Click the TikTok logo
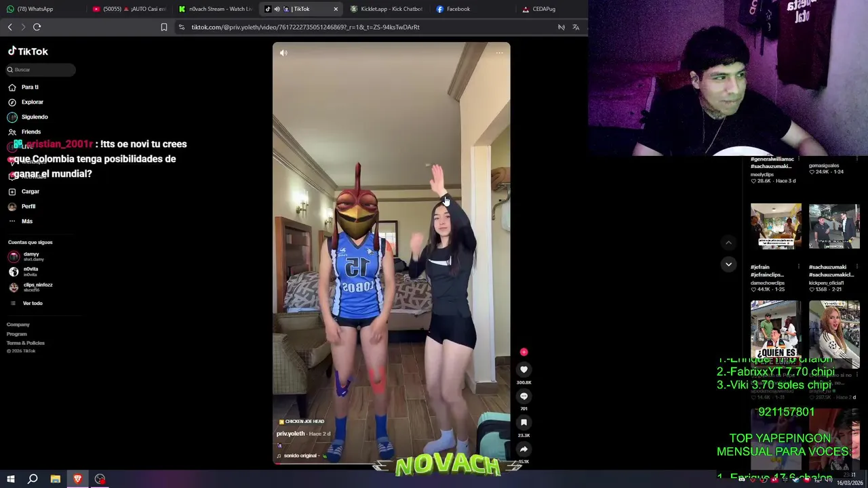 coord(28,52)
